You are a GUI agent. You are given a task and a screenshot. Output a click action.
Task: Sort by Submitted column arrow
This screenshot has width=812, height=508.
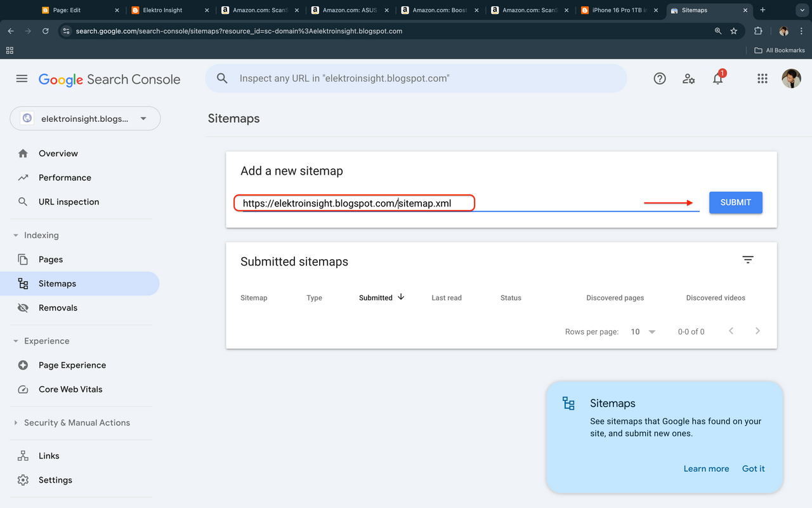pyautogui.click(x=401, y=297)
